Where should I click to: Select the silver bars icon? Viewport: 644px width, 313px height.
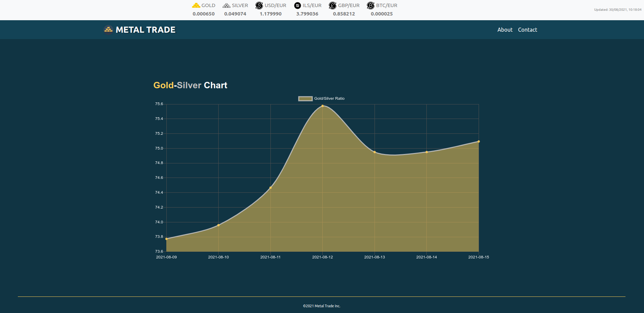click(226, 5)
